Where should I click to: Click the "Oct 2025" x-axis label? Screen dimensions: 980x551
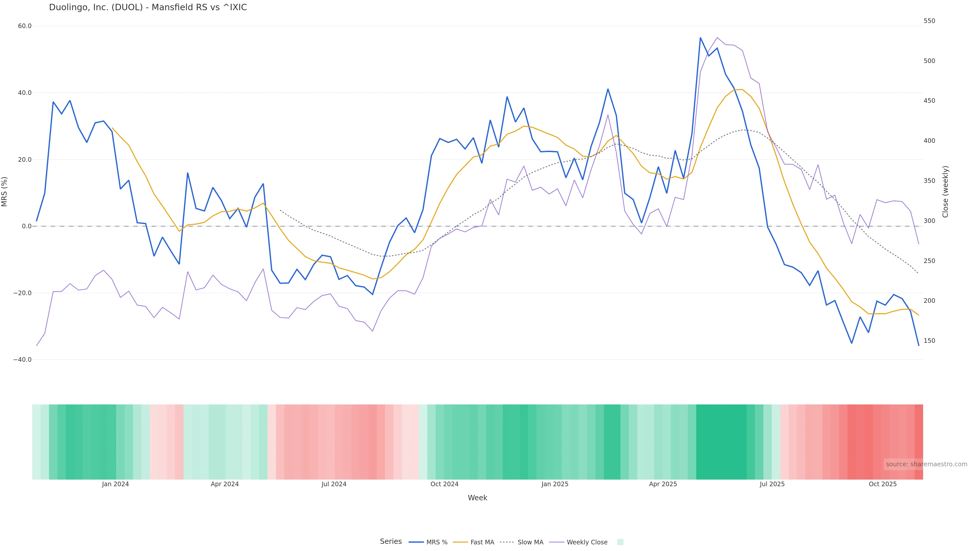pos(883,484)
